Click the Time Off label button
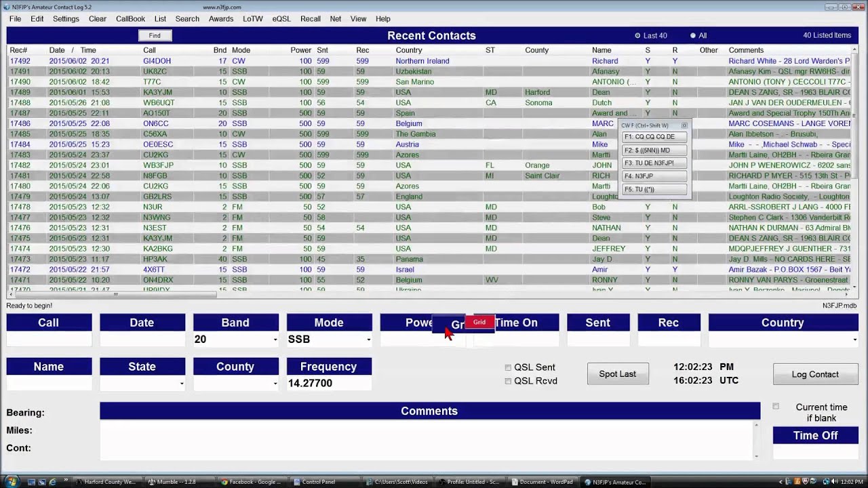 pos(815,436)
